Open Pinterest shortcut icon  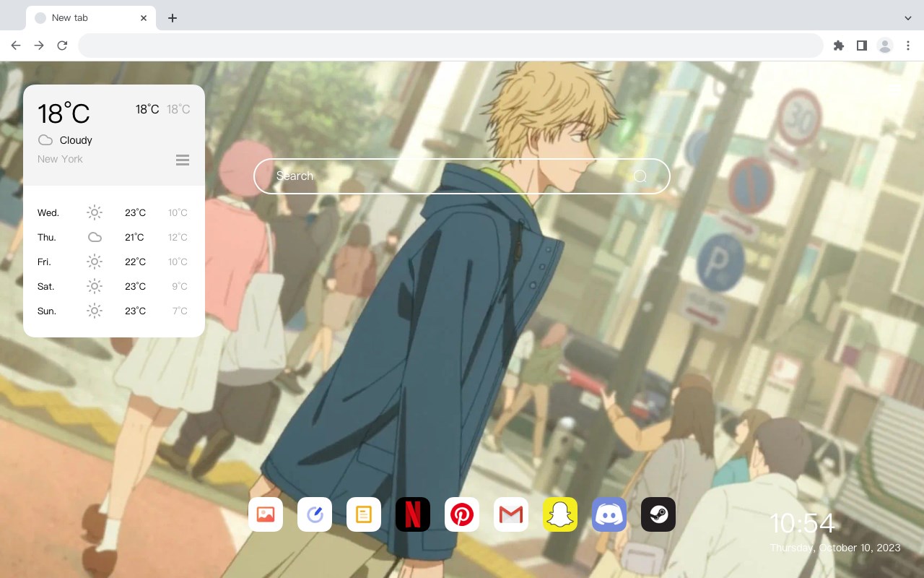pos(462,514)
